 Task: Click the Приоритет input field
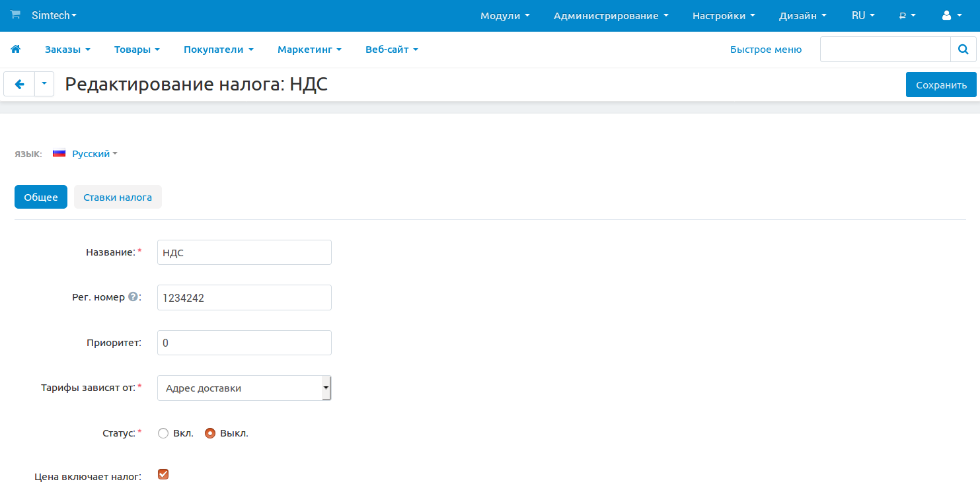244,343
